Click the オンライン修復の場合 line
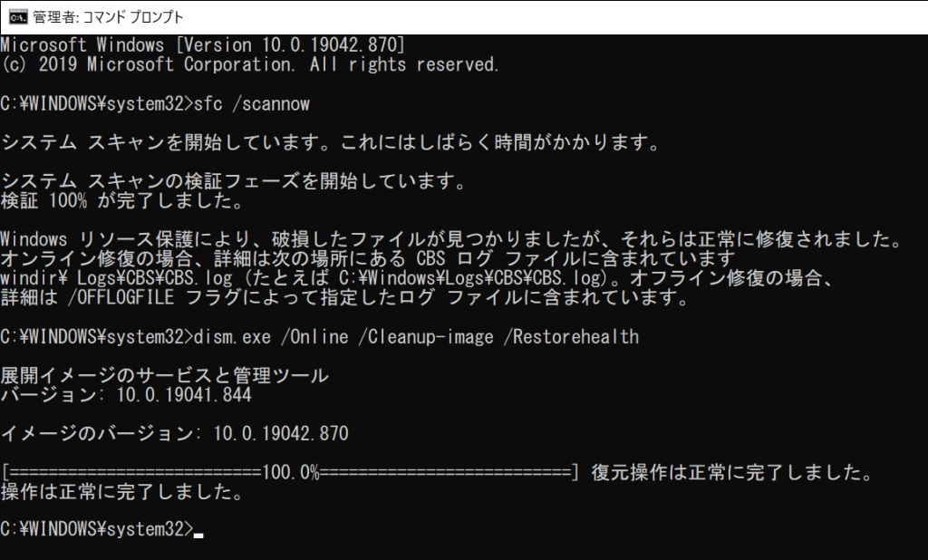The image size is (928, 560). click(x=367, y=259)
